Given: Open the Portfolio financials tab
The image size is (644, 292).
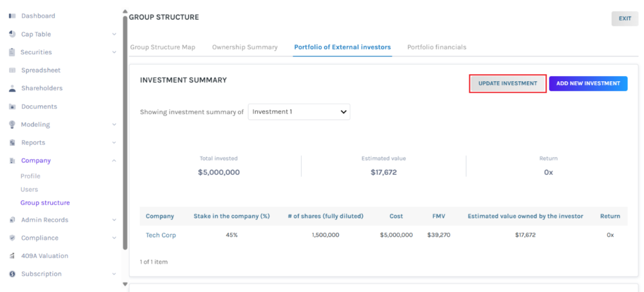Looking at the screenshot, I should 436,47.
